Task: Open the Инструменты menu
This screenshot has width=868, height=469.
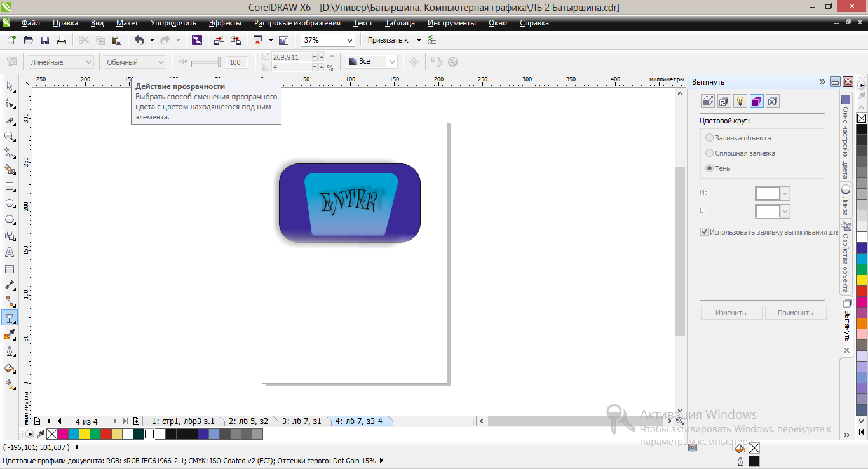Action: (451, 23)
